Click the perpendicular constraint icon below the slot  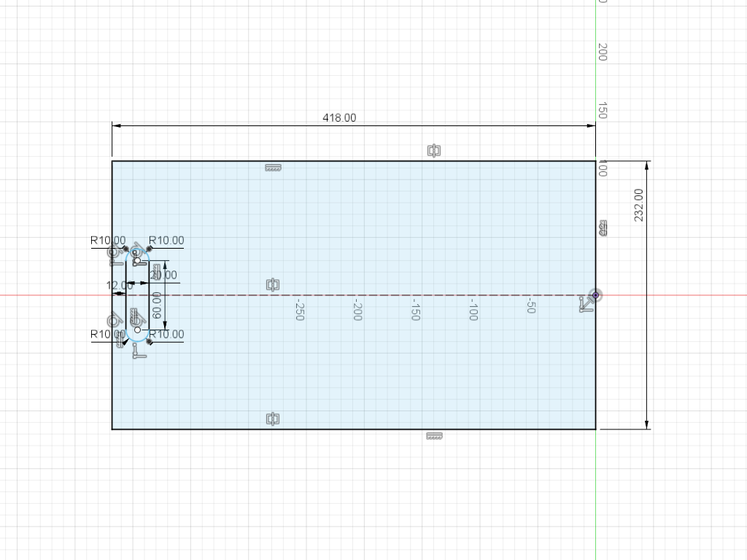pyautogui.click(x=139, y=352)
